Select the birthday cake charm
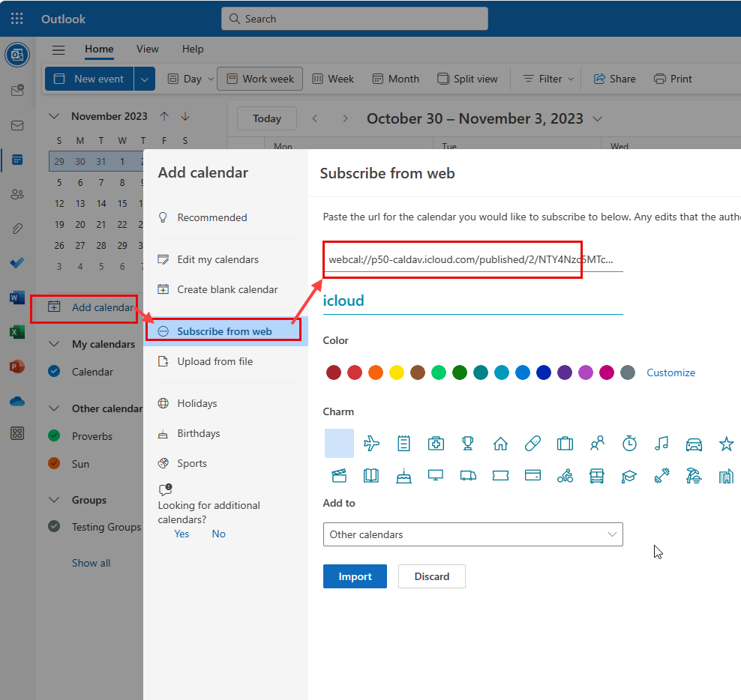The image size is (741, 700). click(x=403, y=476)
